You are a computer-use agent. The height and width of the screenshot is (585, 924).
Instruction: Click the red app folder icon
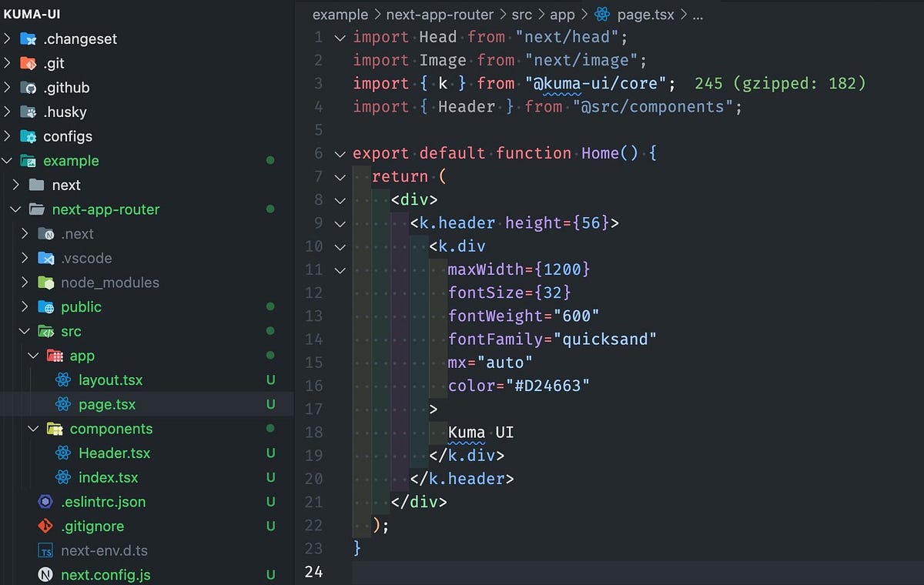(55, 356)
